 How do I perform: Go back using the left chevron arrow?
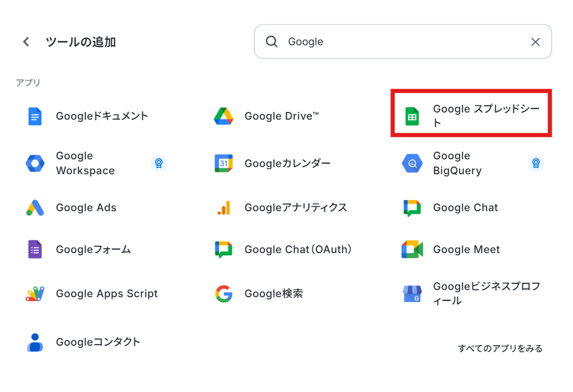click(x=26, y=42)
